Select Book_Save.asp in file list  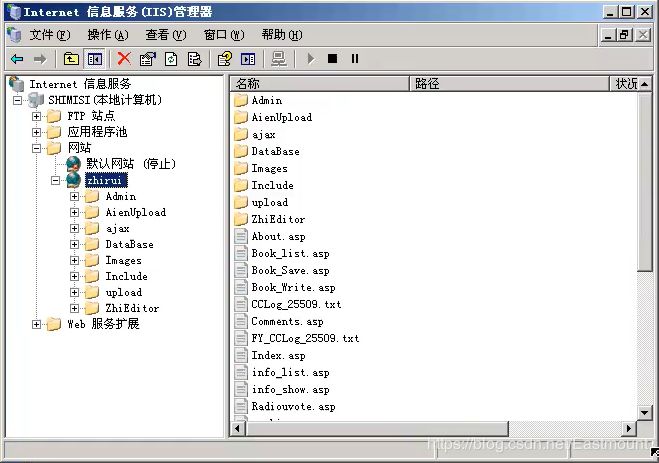[x=290, y=271]
